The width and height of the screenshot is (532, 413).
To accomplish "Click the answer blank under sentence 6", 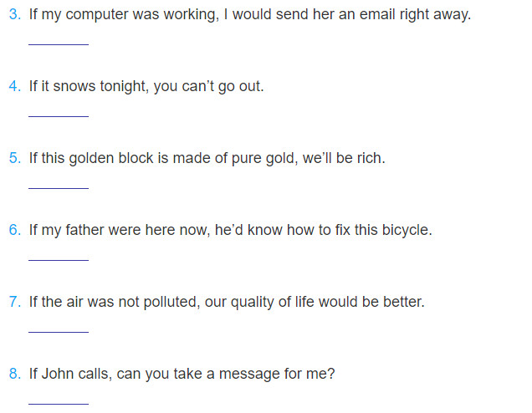I will pos(59,255).
